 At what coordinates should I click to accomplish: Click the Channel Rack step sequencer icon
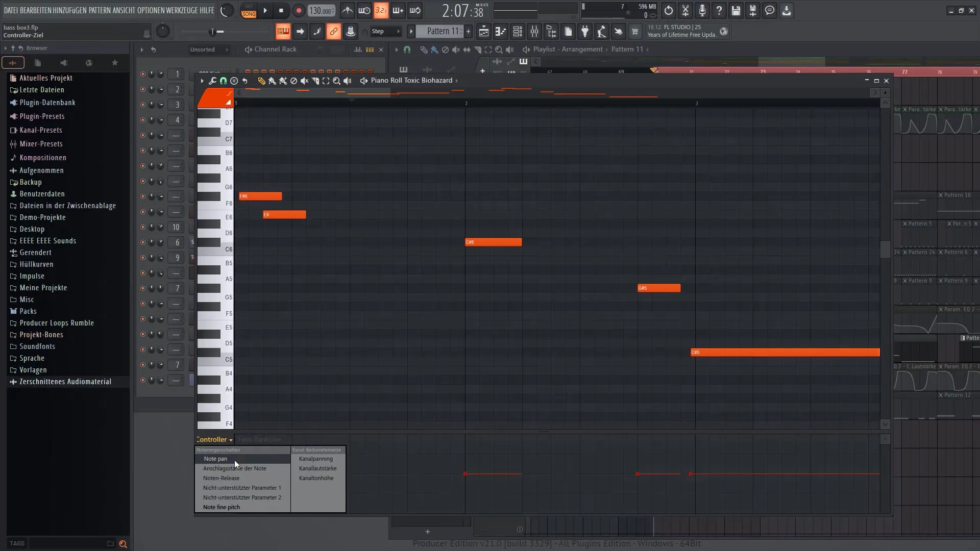click(x=370, y=49)
